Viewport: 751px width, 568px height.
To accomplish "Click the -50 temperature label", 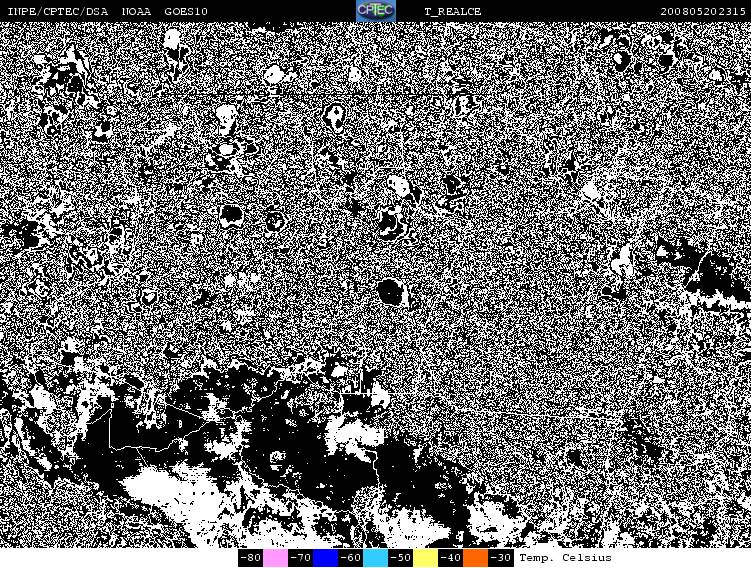I will [400, 558].
